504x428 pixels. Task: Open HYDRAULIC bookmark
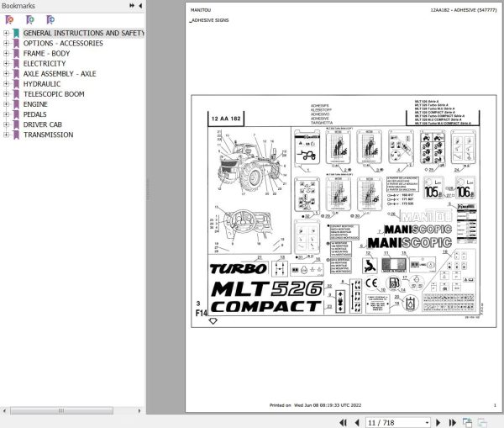pos(42,84)
